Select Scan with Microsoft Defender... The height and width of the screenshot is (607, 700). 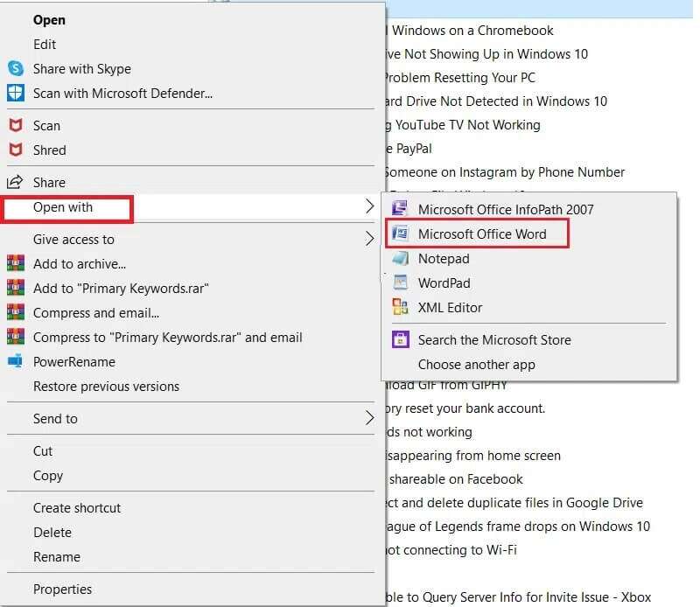[191, 93]
